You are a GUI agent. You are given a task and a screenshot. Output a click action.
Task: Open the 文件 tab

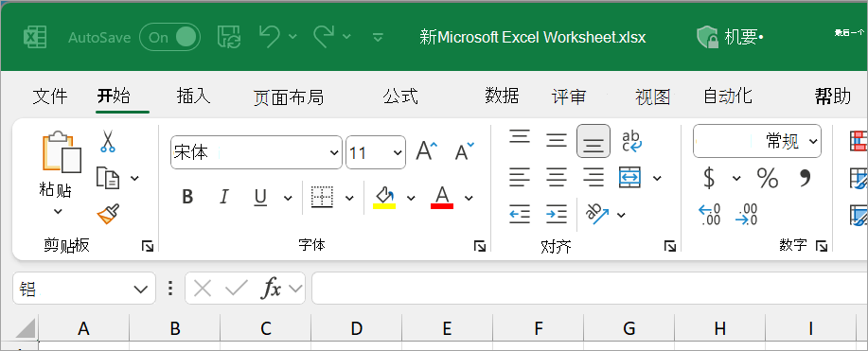[50, 97]
